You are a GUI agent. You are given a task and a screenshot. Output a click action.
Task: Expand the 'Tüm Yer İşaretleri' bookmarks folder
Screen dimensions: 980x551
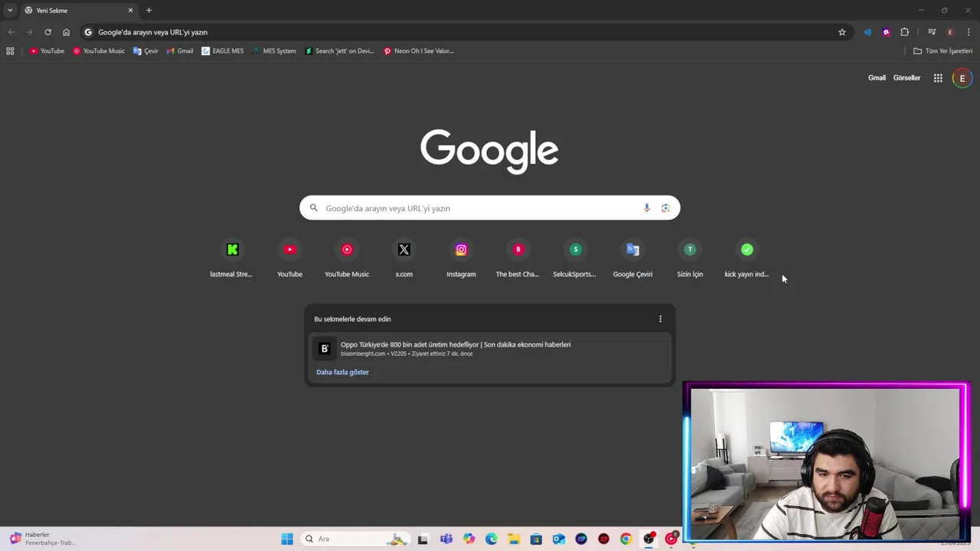tap(942, 51)
